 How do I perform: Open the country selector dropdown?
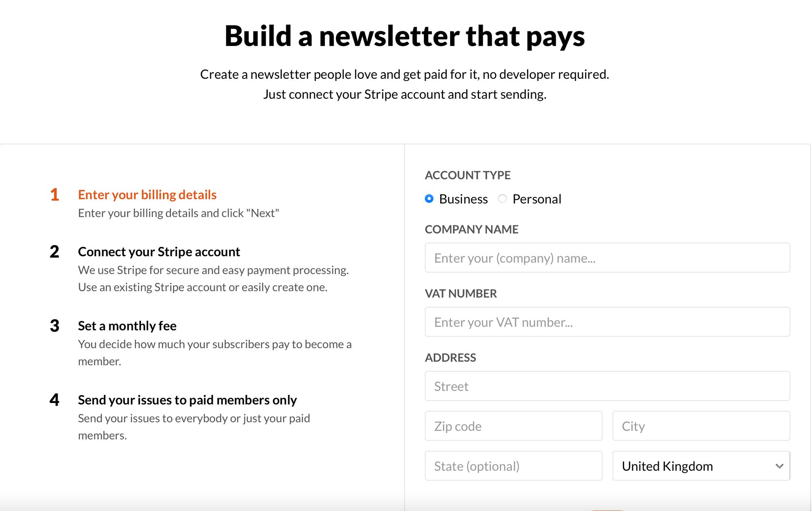(x=702, y=466)
